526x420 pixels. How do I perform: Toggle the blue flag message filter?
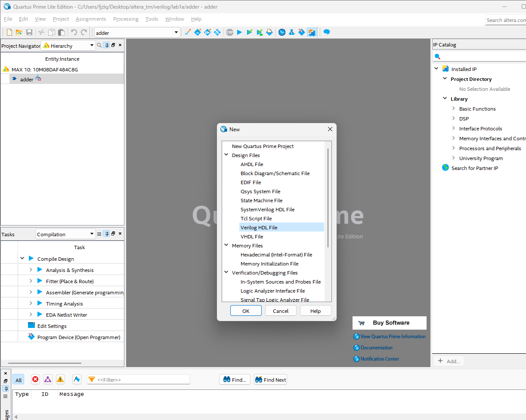(x=77, y=379)
